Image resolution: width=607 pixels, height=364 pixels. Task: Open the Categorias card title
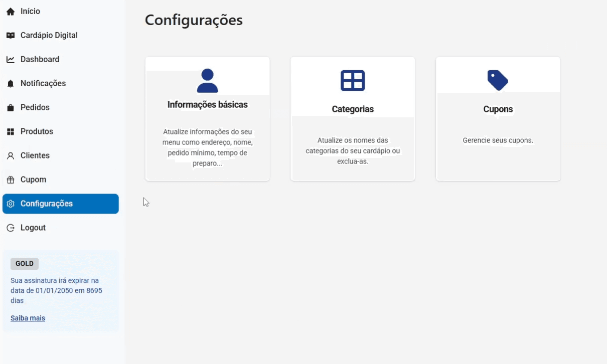point(353,109)
